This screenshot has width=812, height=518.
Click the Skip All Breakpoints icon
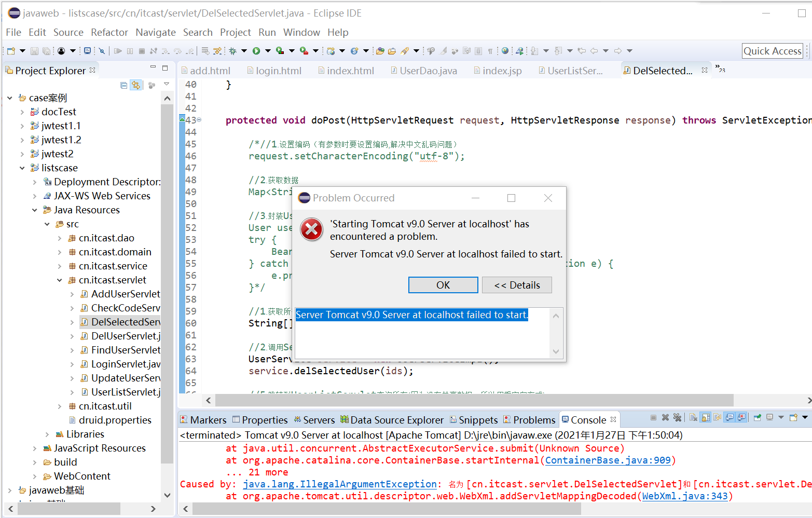pos(102,51)
